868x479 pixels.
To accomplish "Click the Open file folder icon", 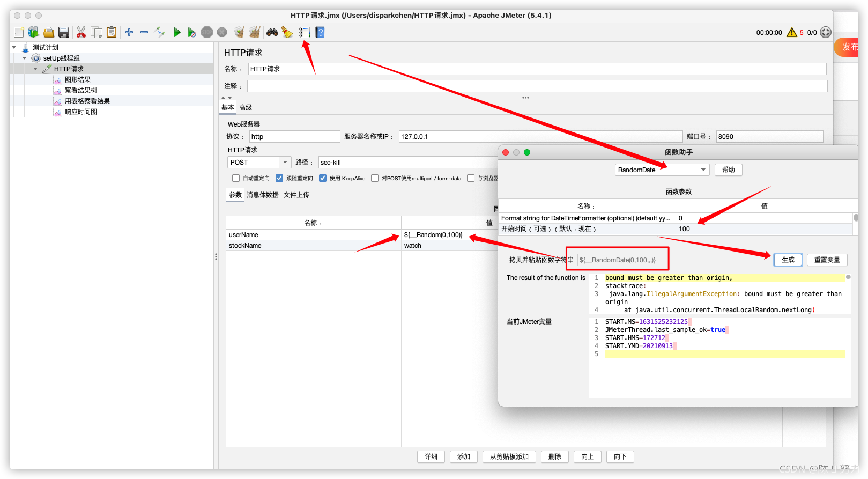I will pyautogui.click(x=49, y=32).
